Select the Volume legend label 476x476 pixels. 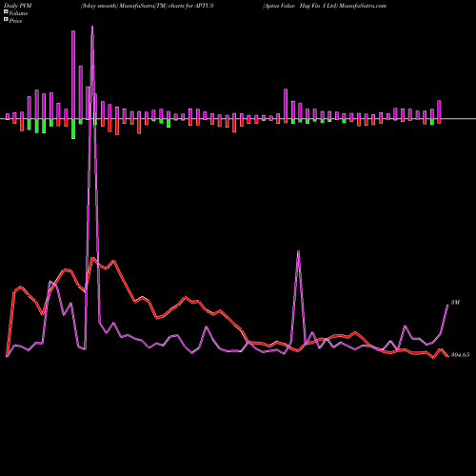[x=18, y=13]
